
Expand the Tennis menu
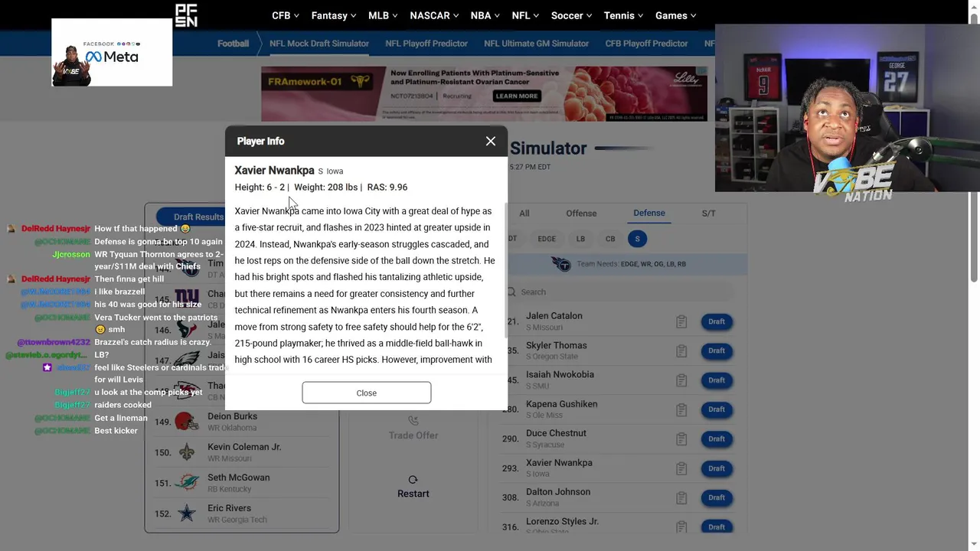[623, 15]
